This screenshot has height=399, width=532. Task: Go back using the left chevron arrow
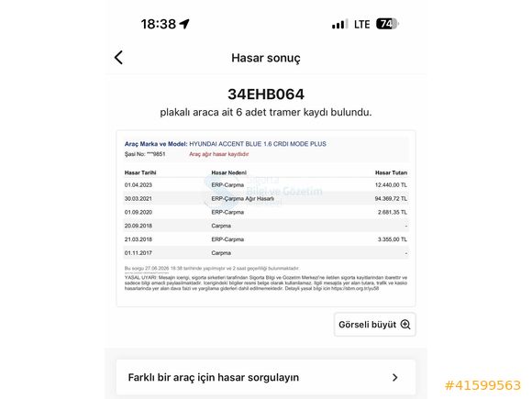(118, 58)
